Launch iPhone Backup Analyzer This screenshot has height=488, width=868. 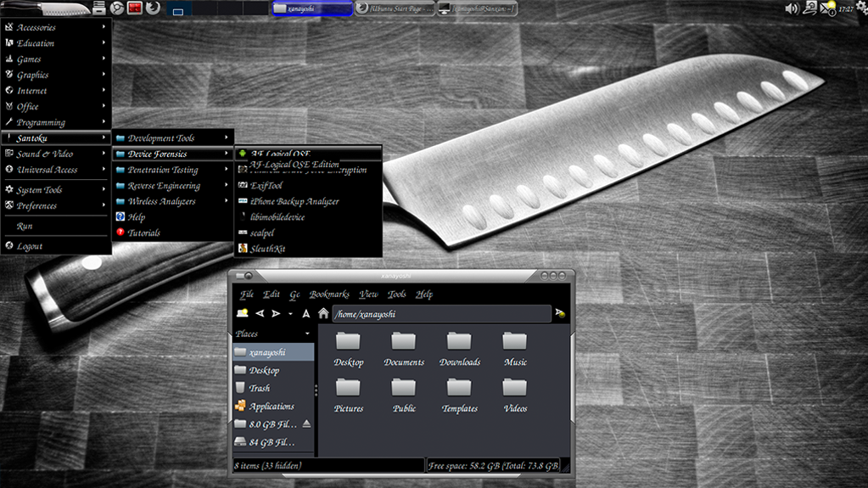tap(308, 201)
